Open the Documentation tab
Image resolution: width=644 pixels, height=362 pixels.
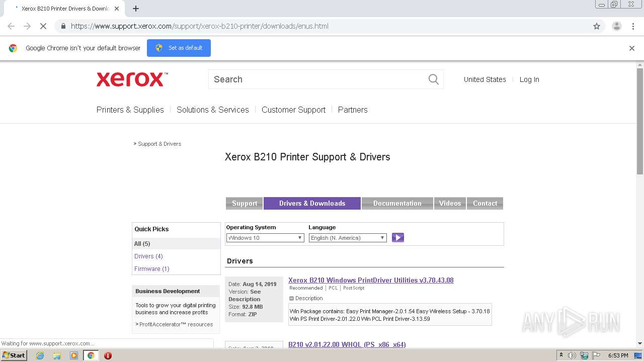point(397,203)
